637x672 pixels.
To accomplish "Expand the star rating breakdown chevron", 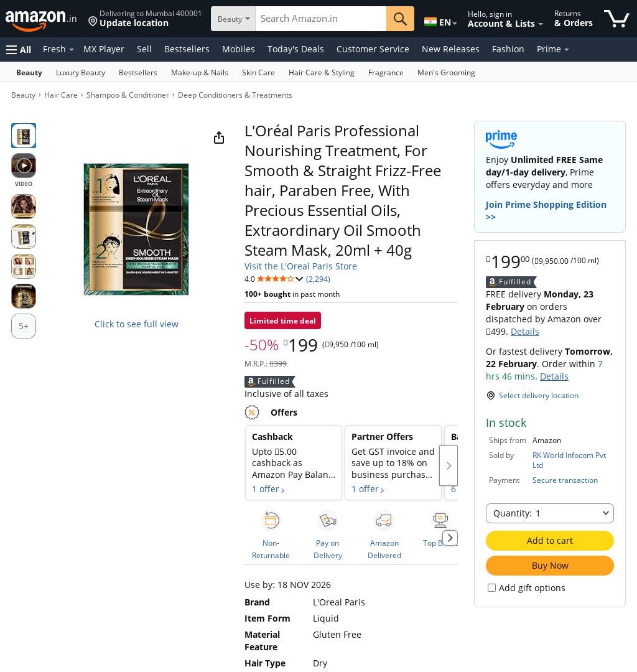I will [299, 279].
